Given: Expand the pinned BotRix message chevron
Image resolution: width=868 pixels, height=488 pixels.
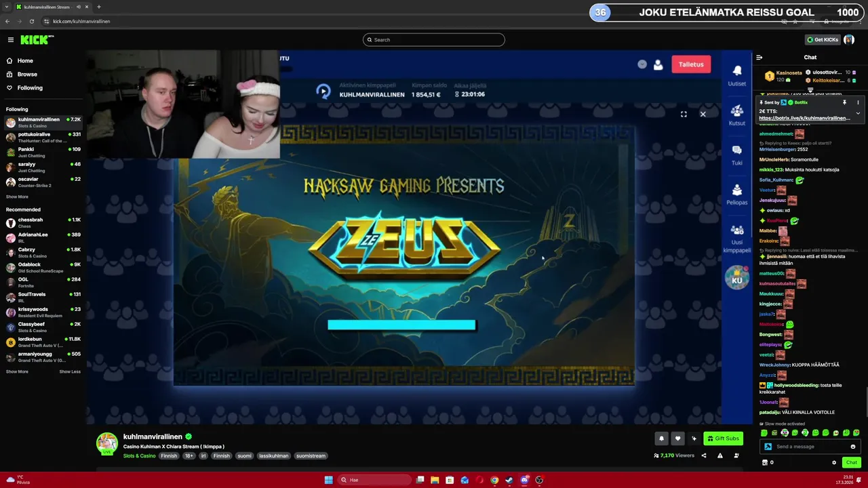Looking at the screenshot, I should (x=858, y=113).
